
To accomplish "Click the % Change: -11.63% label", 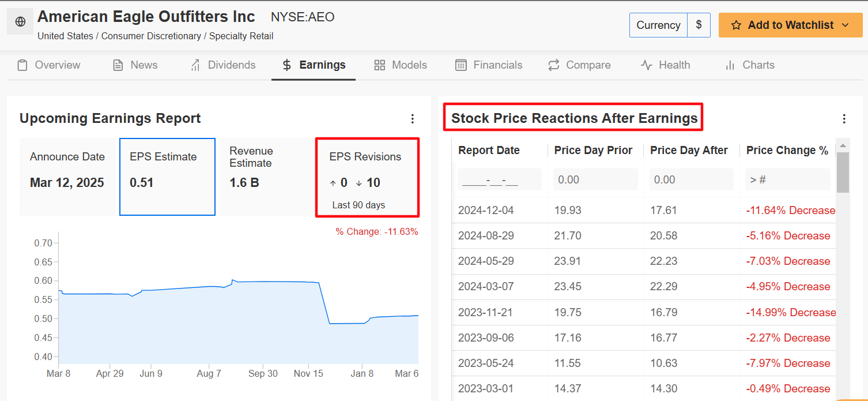I will pos(377,231).
